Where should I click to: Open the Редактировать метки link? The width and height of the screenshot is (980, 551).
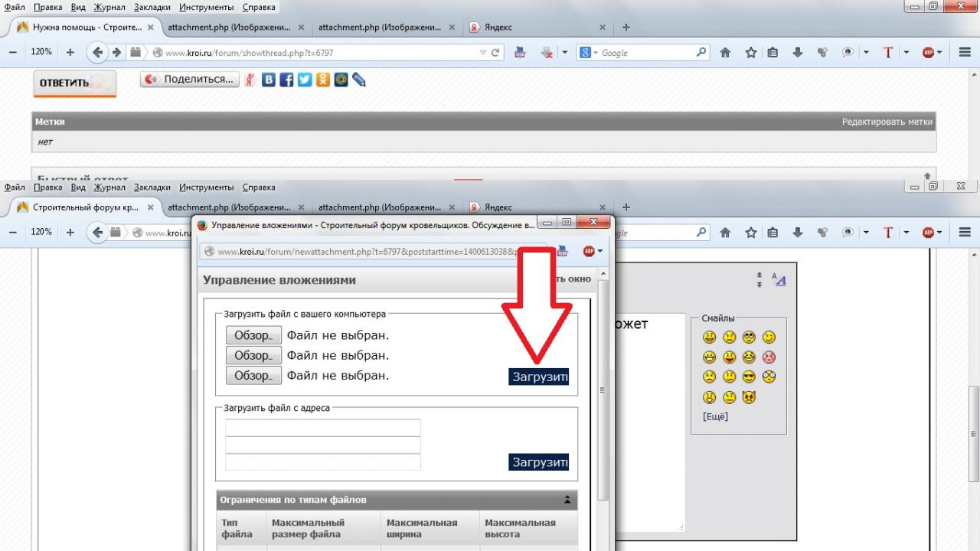pyautogui.click(x=887, y=122)
